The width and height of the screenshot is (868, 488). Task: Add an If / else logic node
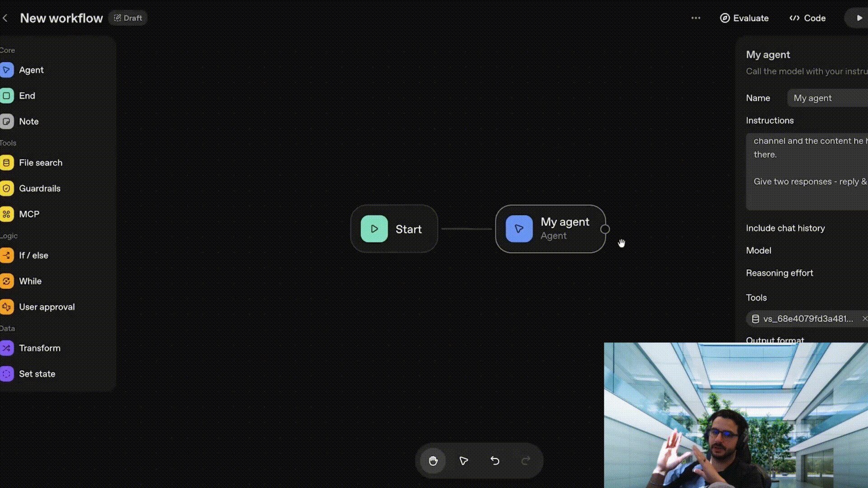coord(7,255)
